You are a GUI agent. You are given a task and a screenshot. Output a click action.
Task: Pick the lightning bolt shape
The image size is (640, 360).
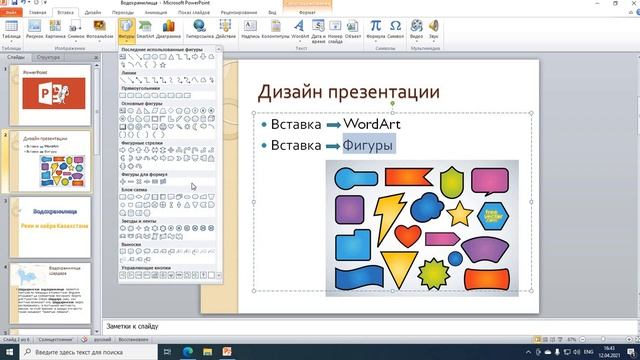(x=180, y=127)
